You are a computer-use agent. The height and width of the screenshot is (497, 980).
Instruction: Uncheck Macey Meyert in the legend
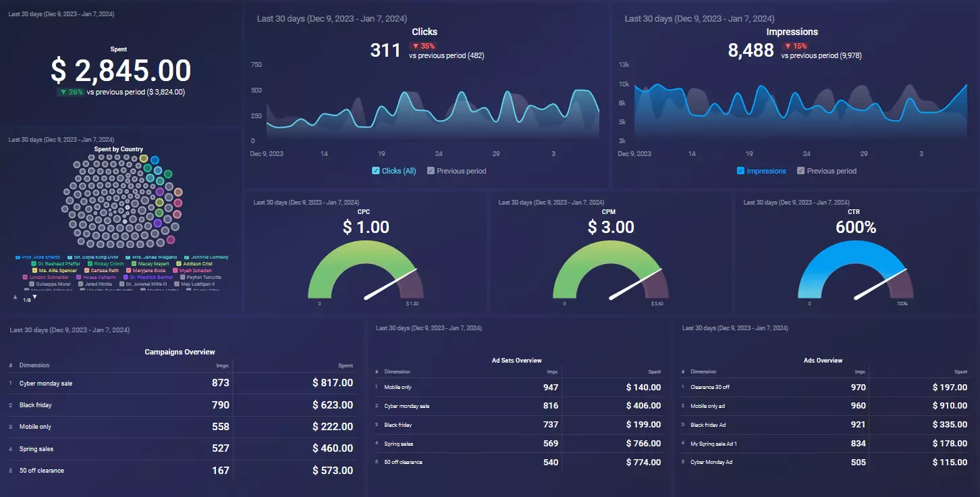pyautogui.click(x=134, y=263)
